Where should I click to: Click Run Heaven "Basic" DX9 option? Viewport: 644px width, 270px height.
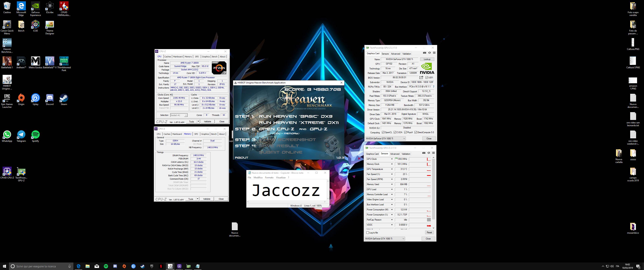point(295,116)
